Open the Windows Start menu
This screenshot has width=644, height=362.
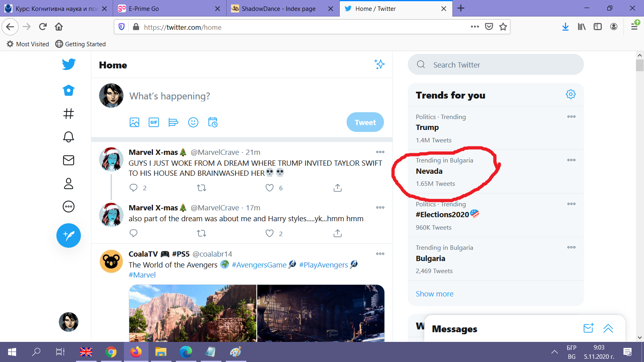(12, 352)
